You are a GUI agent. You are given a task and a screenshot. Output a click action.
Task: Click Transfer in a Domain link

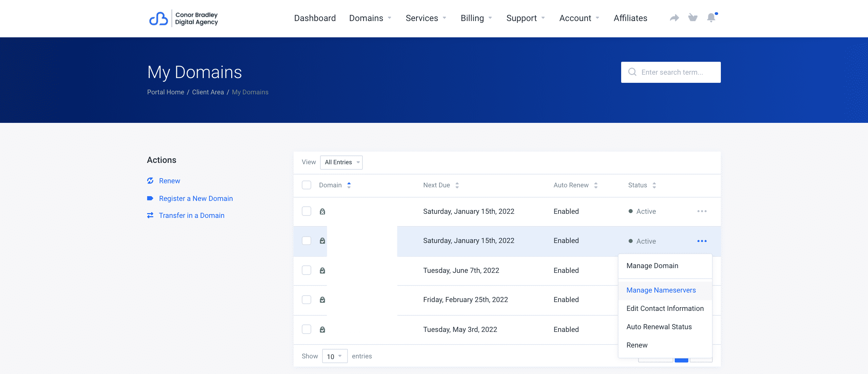[192, 216]
